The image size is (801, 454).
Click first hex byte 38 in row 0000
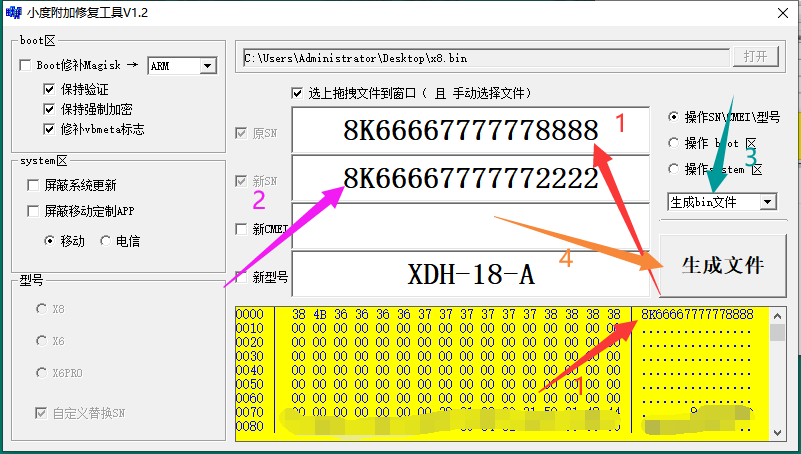point(298,315)
